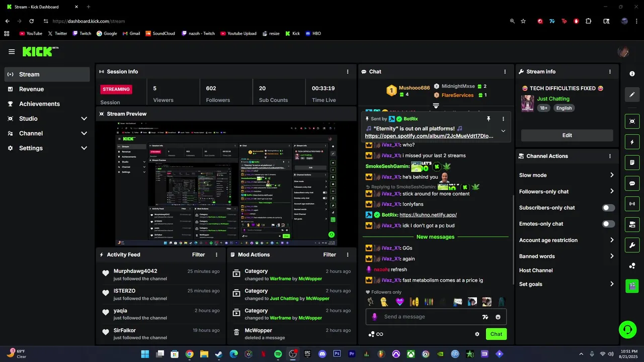This screenshot has height=362, width=644.
Task: Open the hamburger menu beside the Kick logo
Action: point(12,52)
